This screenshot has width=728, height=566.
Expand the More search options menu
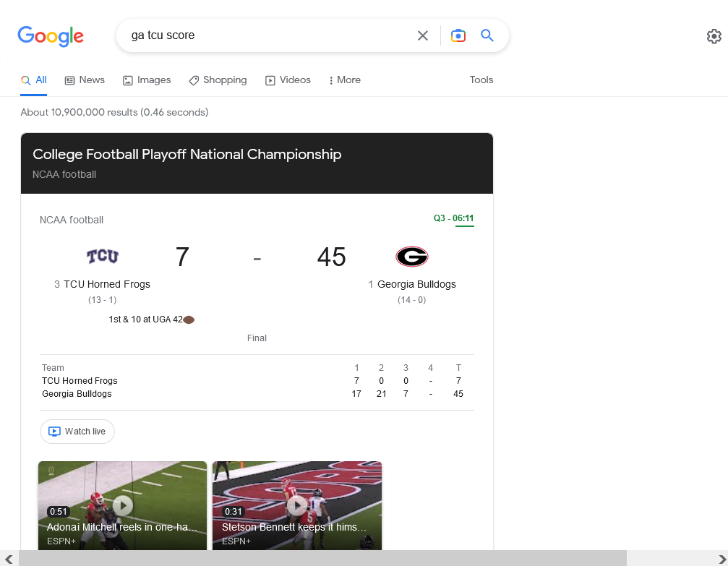(344, 80)
